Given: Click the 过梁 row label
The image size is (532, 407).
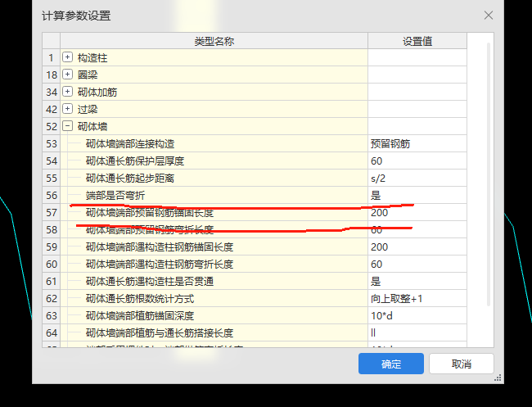Looking at the screenshot, I should [88, 109].
